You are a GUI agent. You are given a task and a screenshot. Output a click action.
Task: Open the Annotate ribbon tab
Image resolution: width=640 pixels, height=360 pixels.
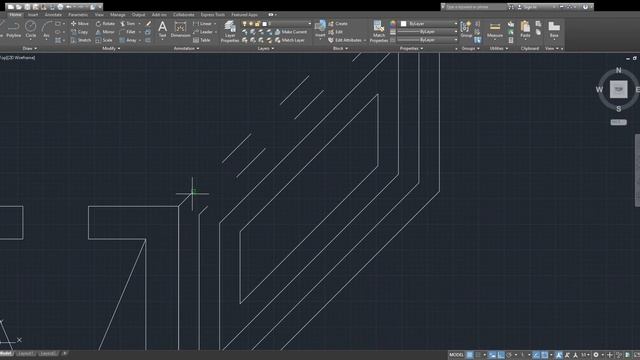click(53, 15)
